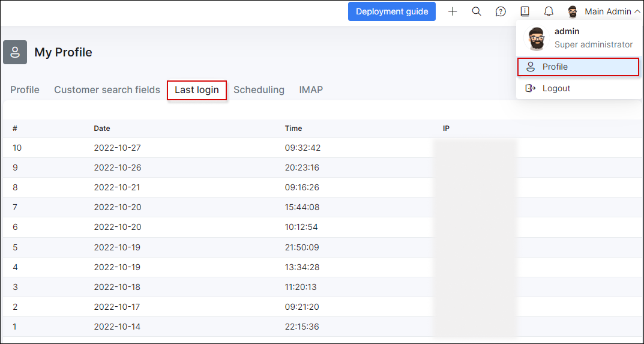Viewport: 644px width, 344px height.
Task: Open the Customer search fields tab
Action: [107, 89]
